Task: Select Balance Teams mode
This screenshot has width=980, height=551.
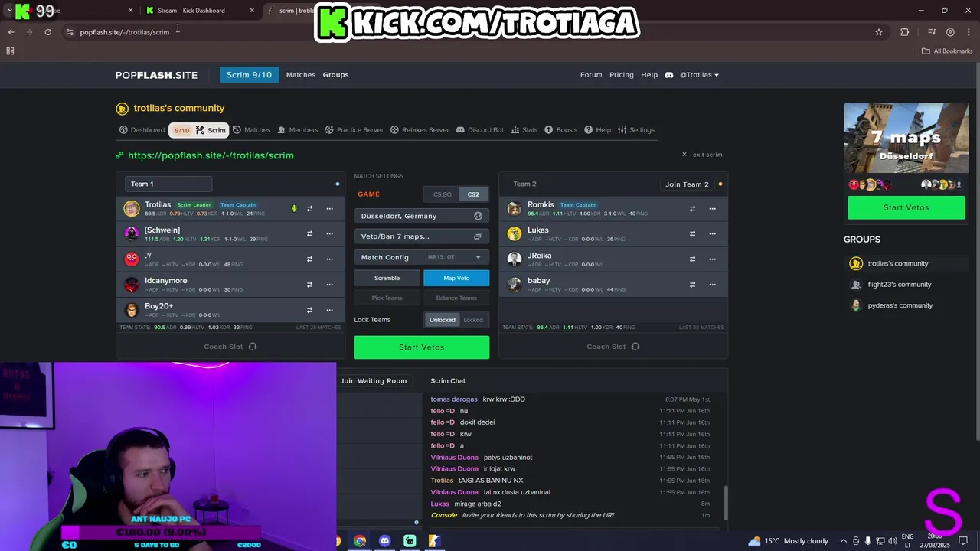Action: [x=456, y=298]
